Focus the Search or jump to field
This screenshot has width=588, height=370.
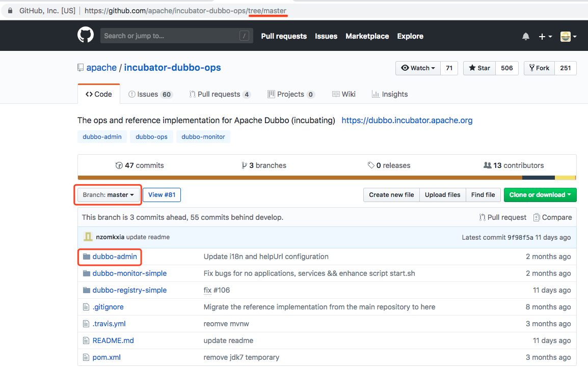coord(177,36)
